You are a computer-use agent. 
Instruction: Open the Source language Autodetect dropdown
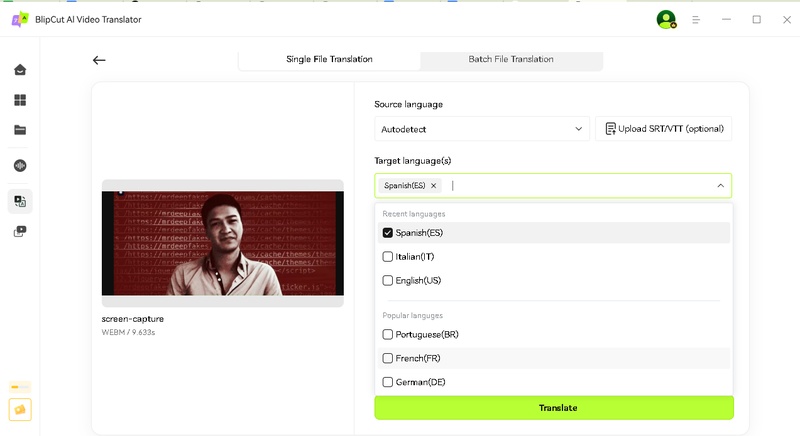pos(482,129)
